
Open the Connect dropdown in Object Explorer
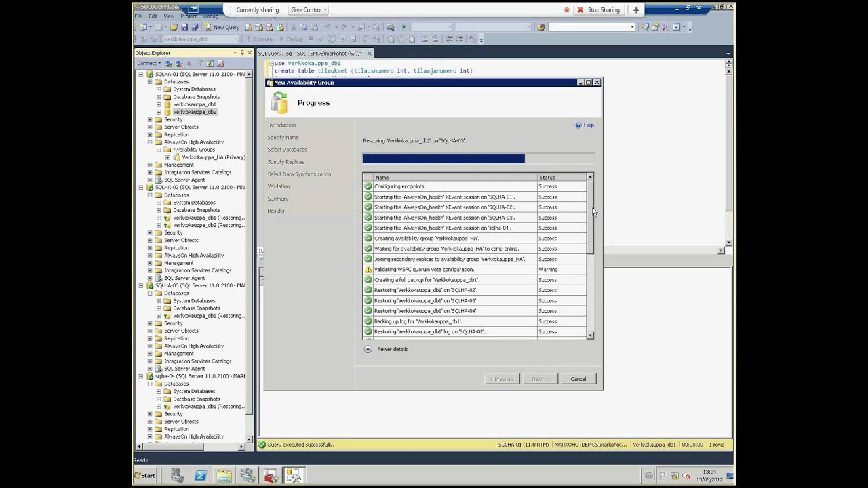point(149,64)
